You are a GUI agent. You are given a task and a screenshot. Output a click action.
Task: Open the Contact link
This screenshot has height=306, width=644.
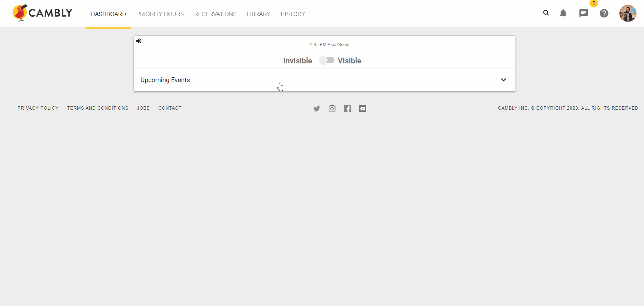tap(170, 108)
